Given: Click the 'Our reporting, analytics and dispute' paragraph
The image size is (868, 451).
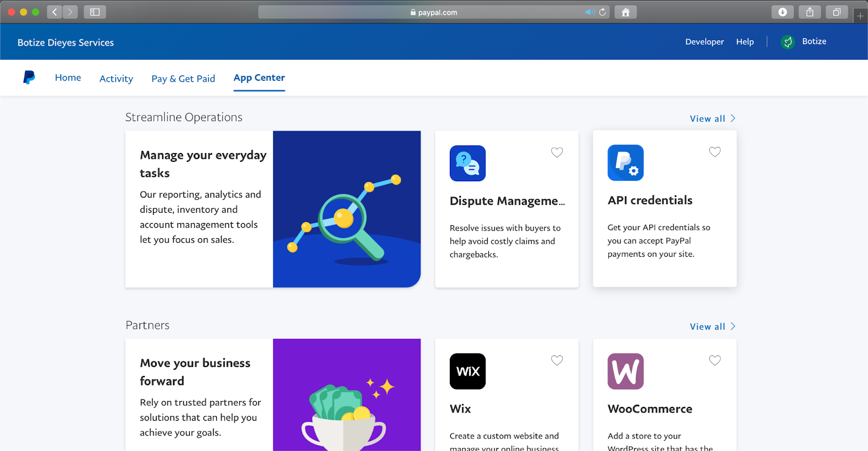Looking at the screenshot, I should [200, 217].
